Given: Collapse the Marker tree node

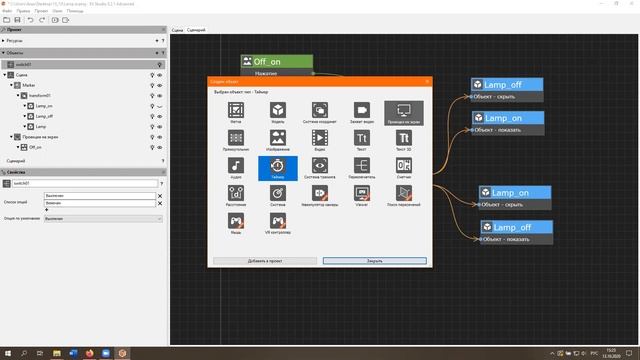Looking at the screenshot, I should 11,85.
